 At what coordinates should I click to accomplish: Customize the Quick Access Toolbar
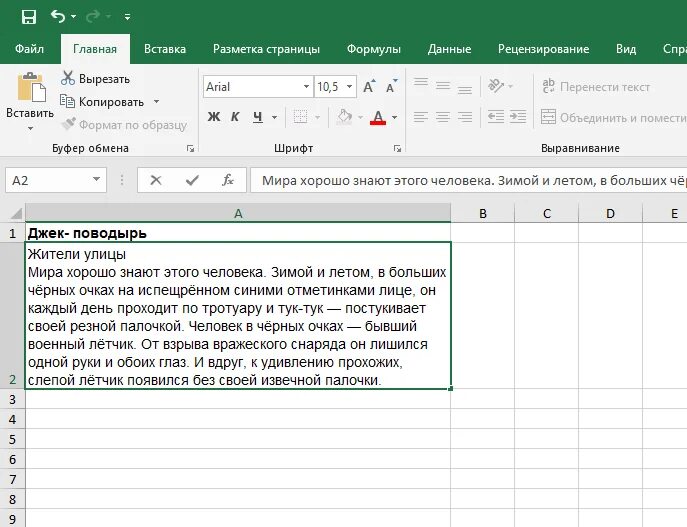127,17
